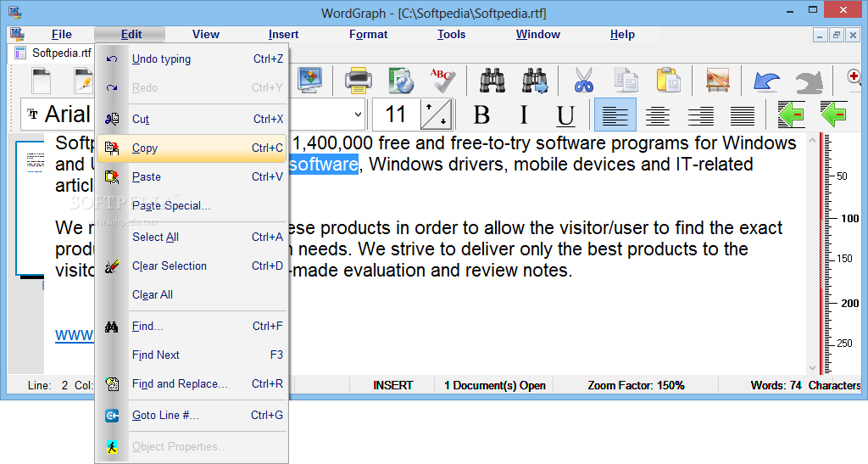Run the ABC spell check tool
The width and height of the screenshot is (868, 464).
tap(442, 81)
